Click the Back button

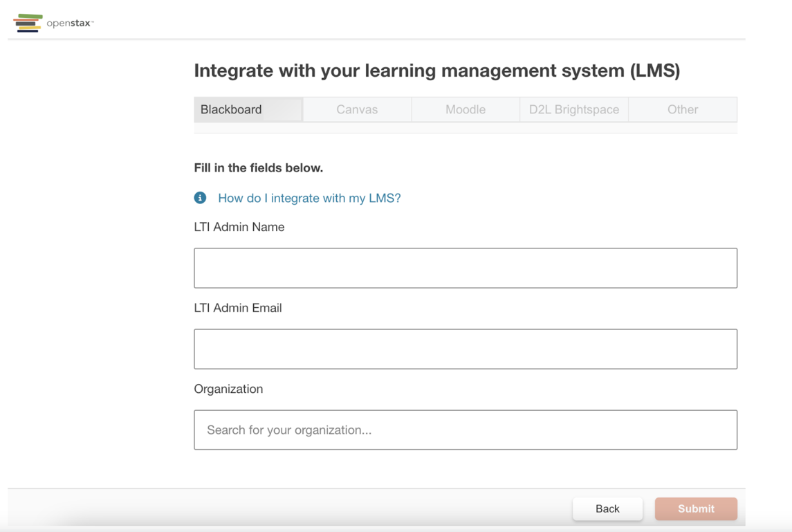coord(607,508)
